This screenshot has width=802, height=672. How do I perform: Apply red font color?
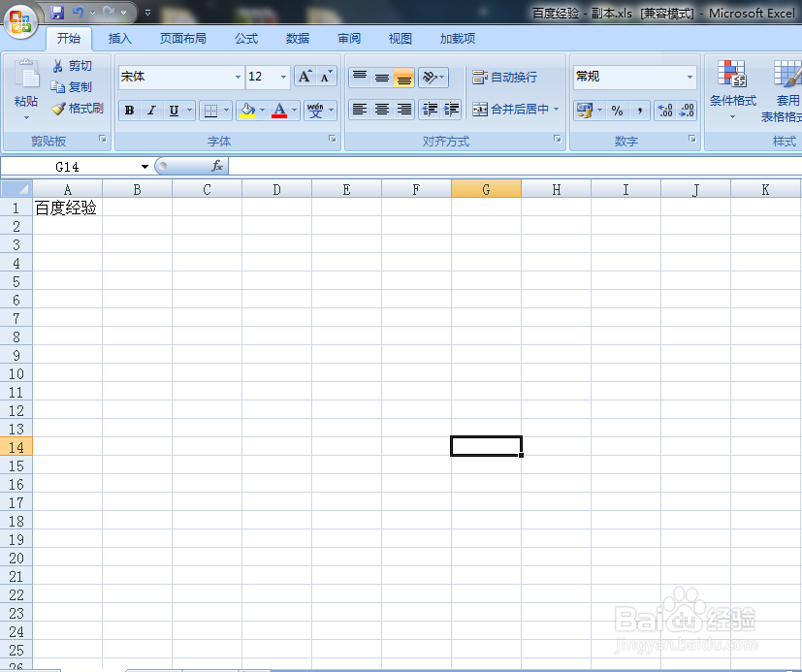coord(279,110)
